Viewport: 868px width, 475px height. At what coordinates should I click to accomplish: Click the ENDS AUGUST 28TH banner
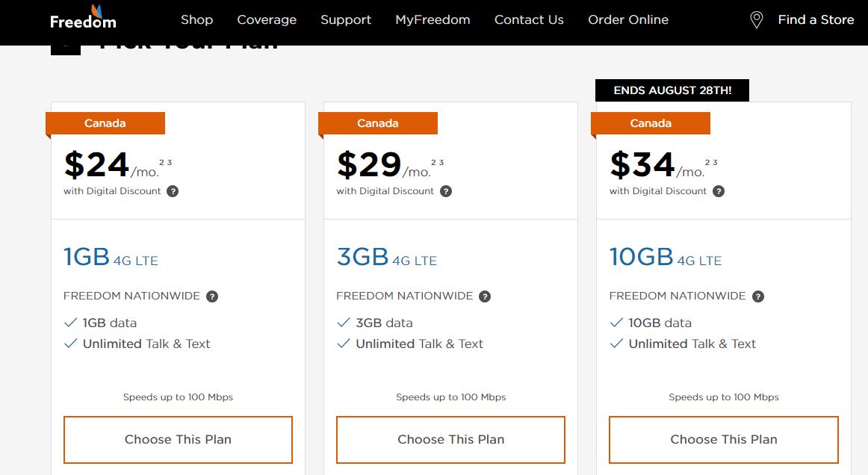pos(671,90)
